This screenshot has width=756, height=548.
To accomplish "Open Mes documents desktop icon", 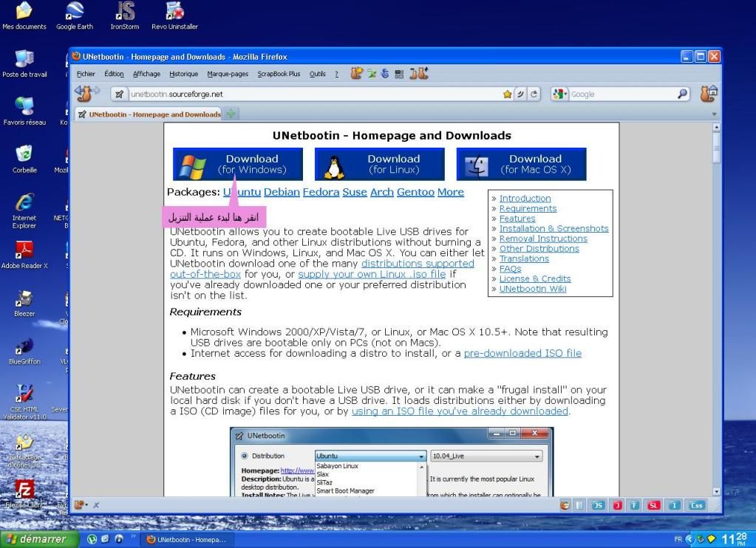I will click(x=24, y=16).
